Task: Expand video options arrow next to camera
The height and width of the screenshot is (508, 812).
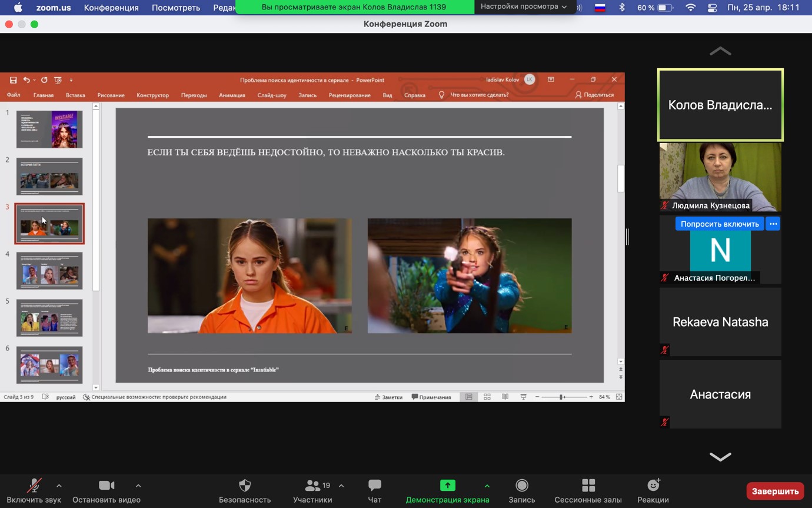Action: pyautogui.click(x=138, y=486)
